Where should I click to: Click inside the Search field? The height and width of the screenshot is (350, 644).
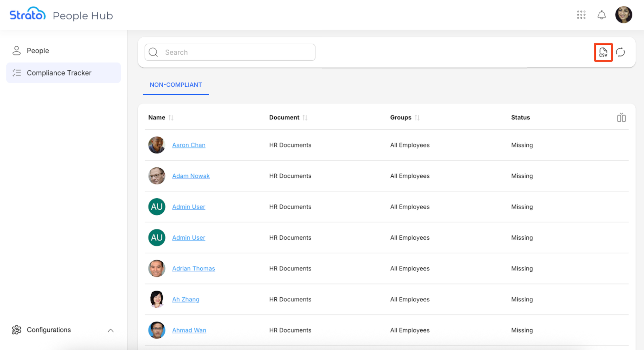pyautogui.click(x=235, y=52)
